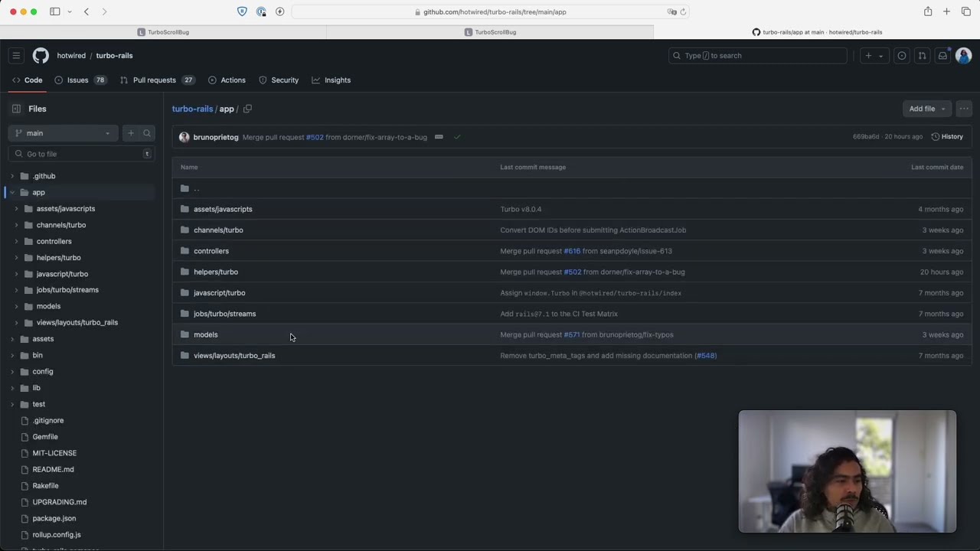Open the main branch selector dropdown
980x551 pixels.
click(x=64, y=133)
